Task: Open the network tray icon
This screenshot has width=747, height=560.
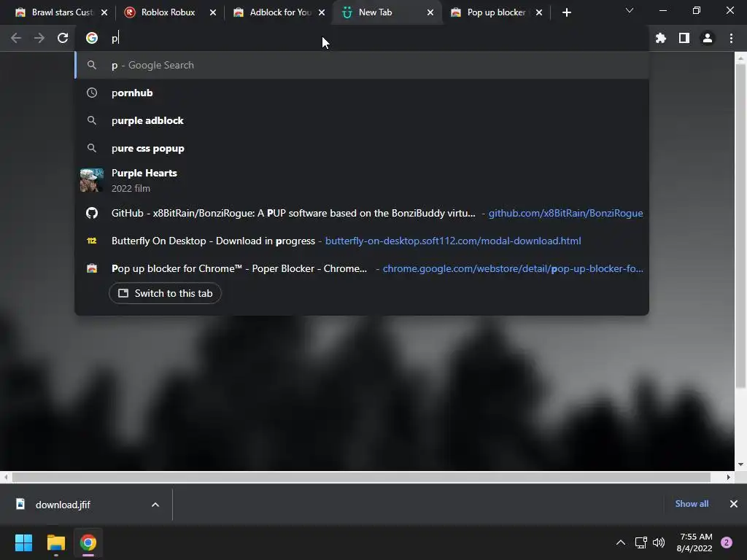Action: pyautogui.click(x=640, y=542)
